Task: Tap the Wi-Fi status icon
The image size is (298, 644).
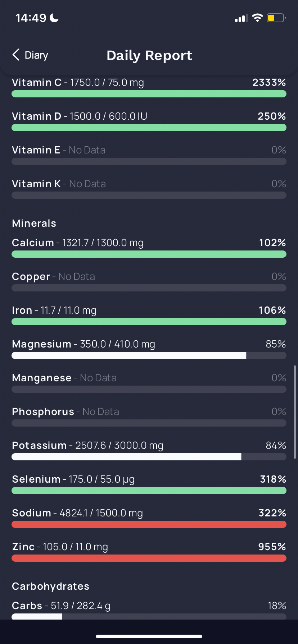Action: (x=257, y=18)
